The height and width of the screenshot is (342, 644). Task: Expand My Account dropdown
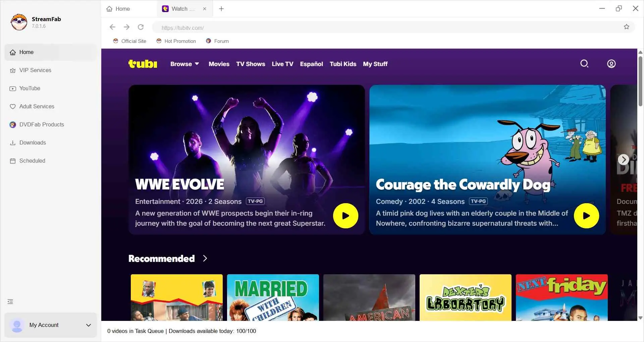(89, 325)
